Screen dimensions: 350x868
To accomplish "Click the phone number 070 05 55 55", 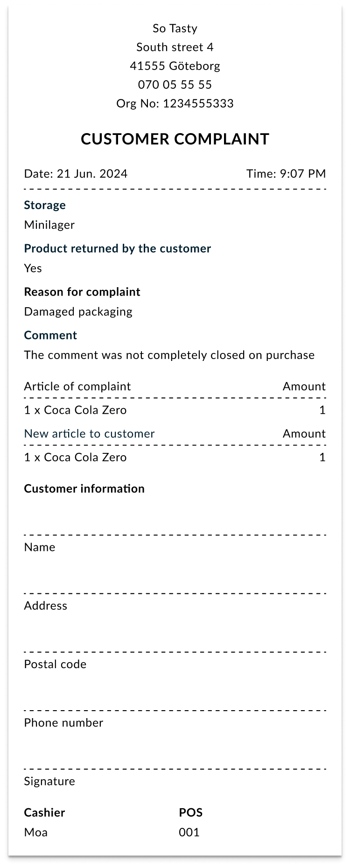I will [x=175, y=85].
